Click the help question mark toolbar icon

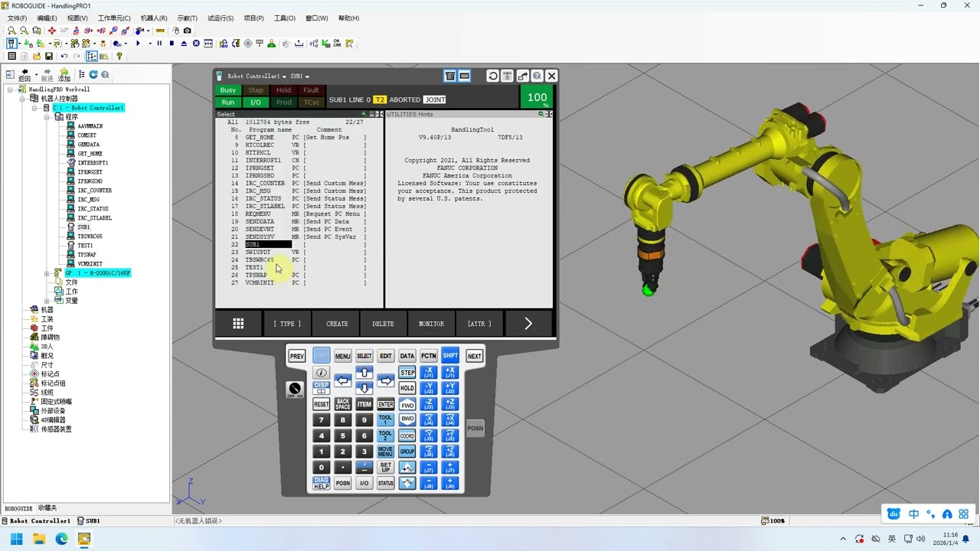[119, 56]
